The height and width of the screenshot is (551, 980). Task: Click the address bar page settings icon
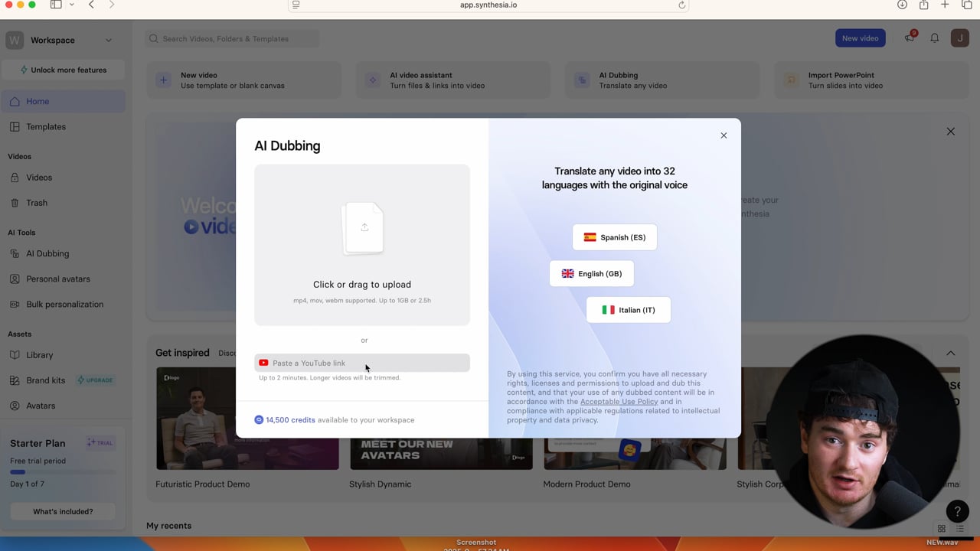[296, 5]
